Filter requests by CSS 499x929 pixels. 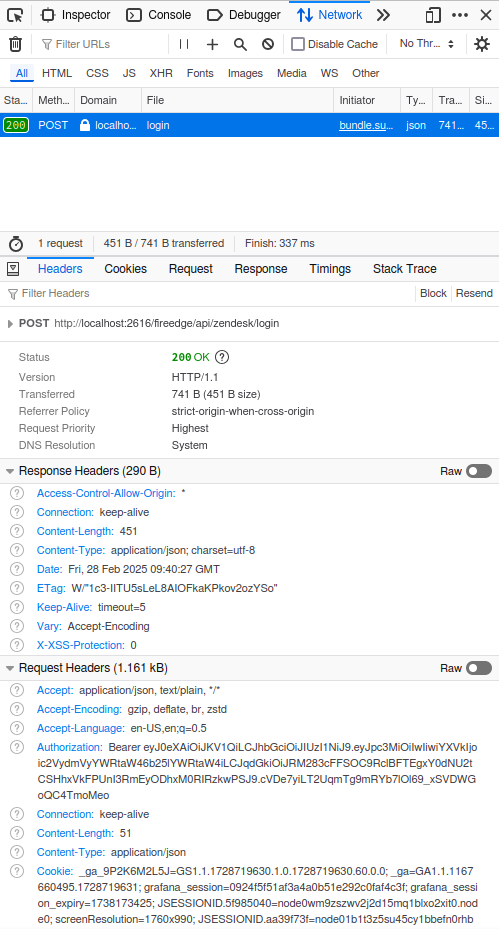coord(97,73)
